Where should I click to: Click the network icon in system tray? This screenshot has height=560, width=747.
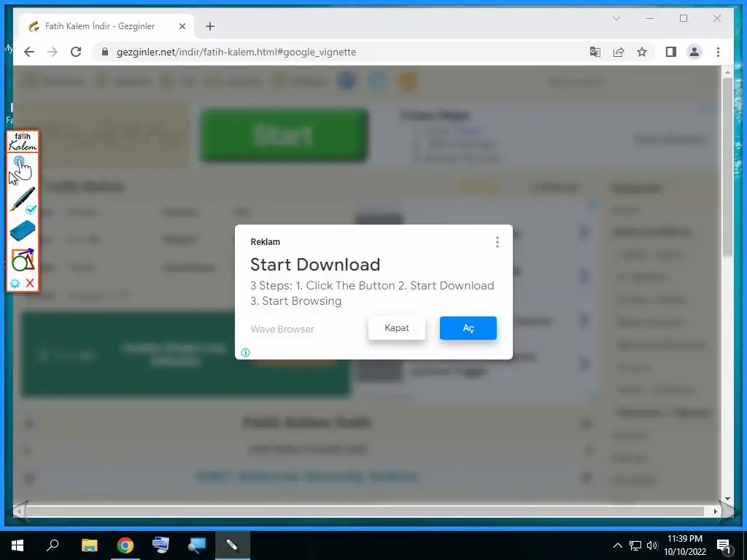click(635, 545)
